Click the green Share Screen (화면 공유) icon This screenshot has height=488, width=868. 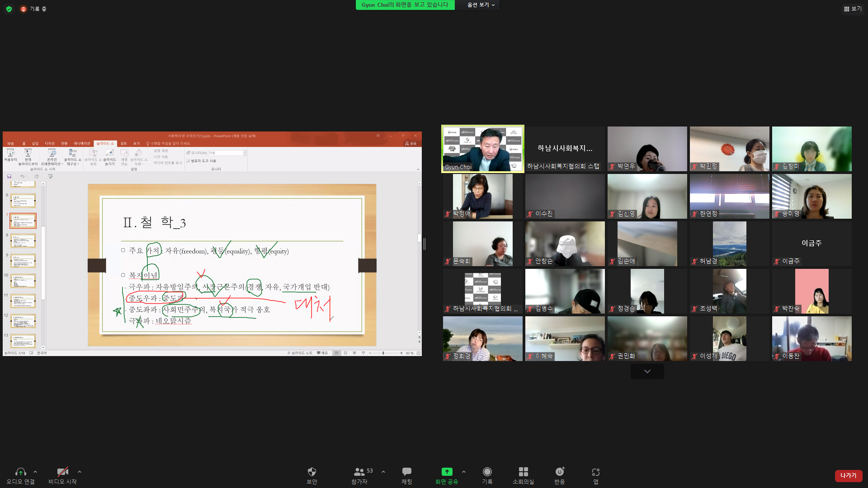(x=447, y=472)
